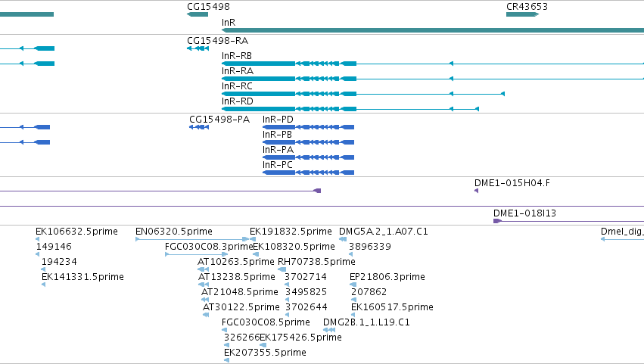Select the EK207355.5prime EST
644x364 pixels.
(x=227, y=360)
